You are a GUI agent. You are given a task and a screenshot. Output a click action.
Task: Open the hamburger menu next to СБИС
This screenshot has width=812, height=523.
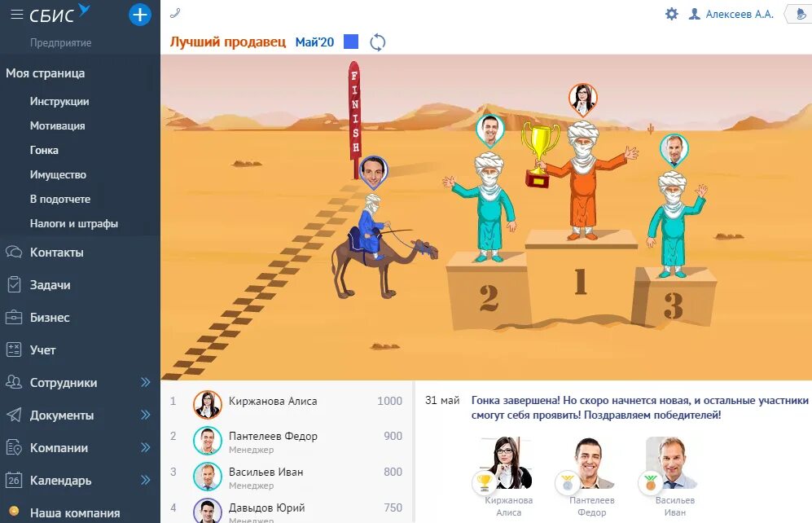[x=16, y=14]
